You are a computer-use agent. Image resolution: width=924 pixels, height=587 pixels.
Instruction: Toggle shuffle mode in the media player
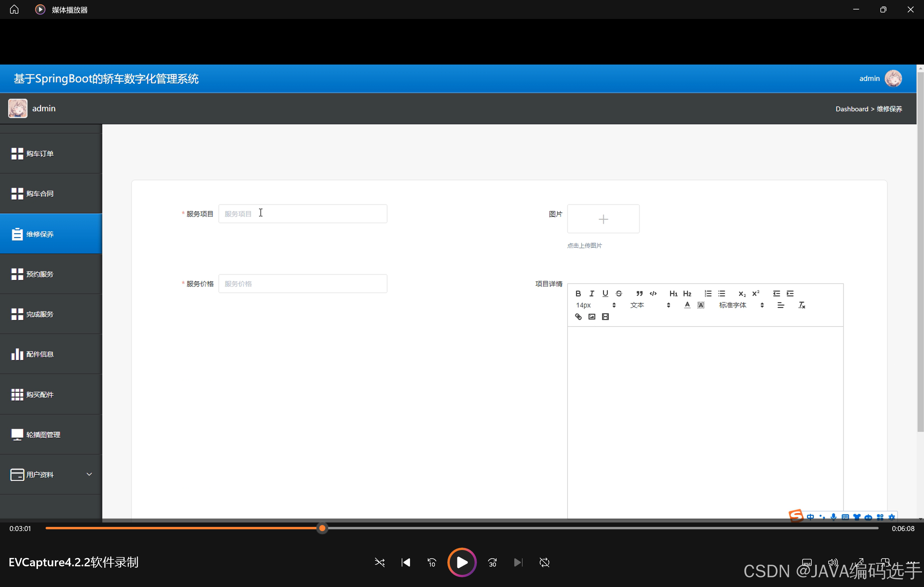pyautogui.click(x=379, y=562)
